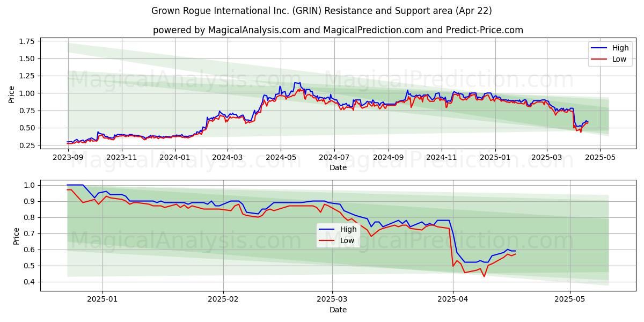The image size is (644, 322).
Task: Click the '0.7' price tick on lower chart
Action: [30, 233]
